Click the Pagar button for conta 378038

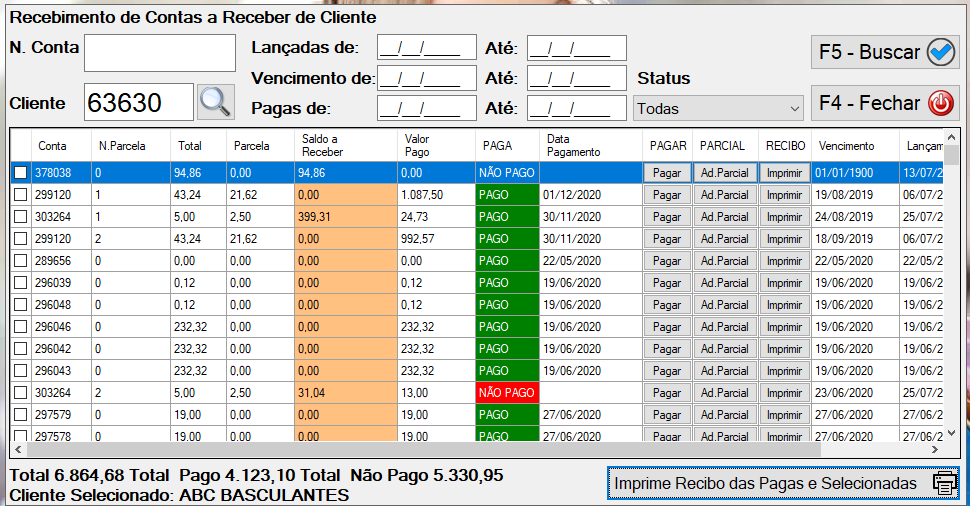(x=667, y=173)
